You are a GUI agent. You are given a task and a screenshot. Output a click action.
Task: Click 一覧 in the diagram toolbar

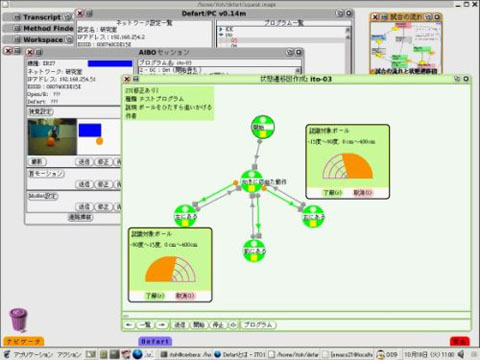pyautogui.click(x=145, y=325)
